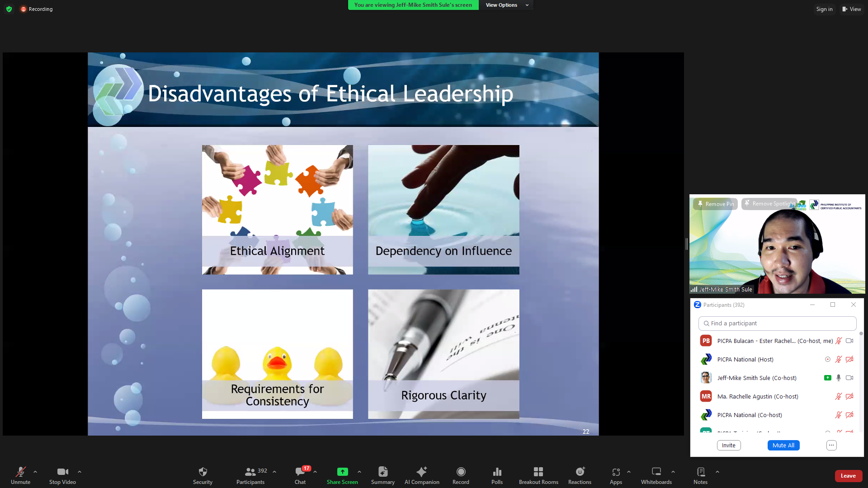Screen dimensions: 868x488
Task: Expand audio options arrow beside Unmute
Action: pyautogui.click(x=35, y=472)
